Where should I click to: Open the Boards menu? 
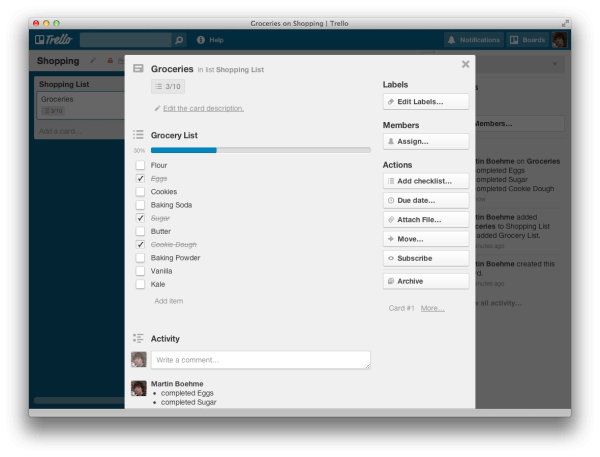pos(527,40)
